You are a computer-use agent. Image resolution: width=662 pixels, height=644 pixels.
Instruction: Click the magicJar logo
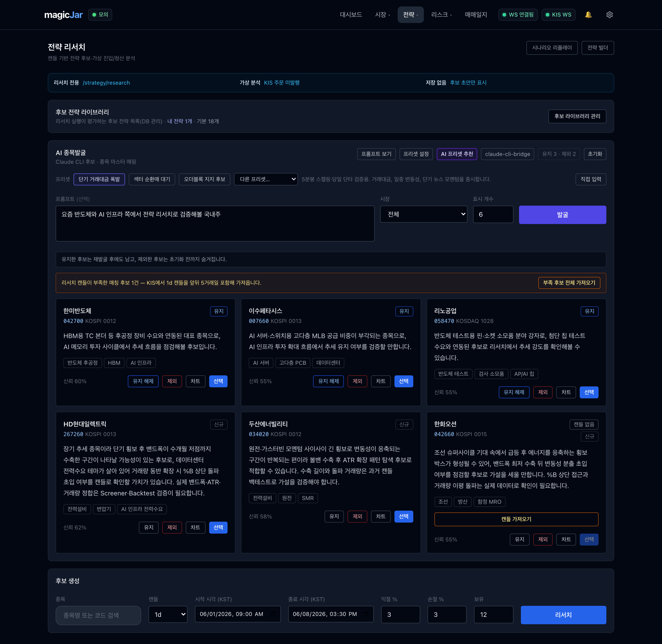coord(64,14)
